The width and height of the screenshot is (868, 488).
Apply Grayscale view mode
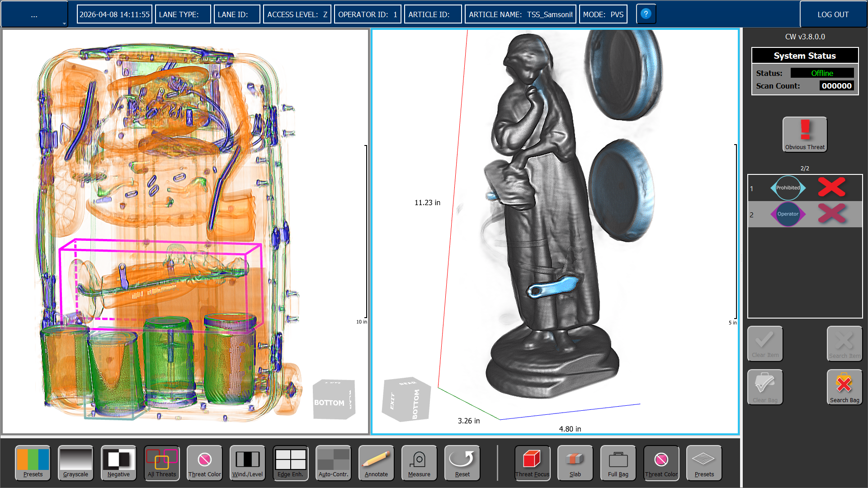(x=75, y=462)
